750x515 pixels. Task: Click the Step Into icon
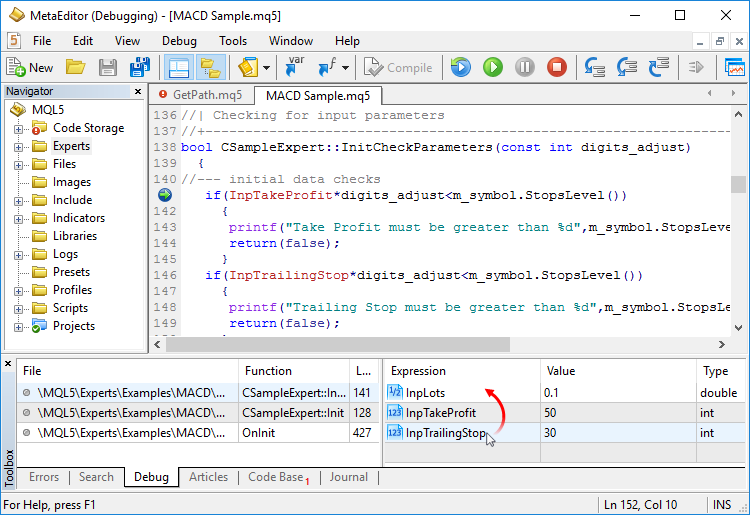tap(595, 67)
